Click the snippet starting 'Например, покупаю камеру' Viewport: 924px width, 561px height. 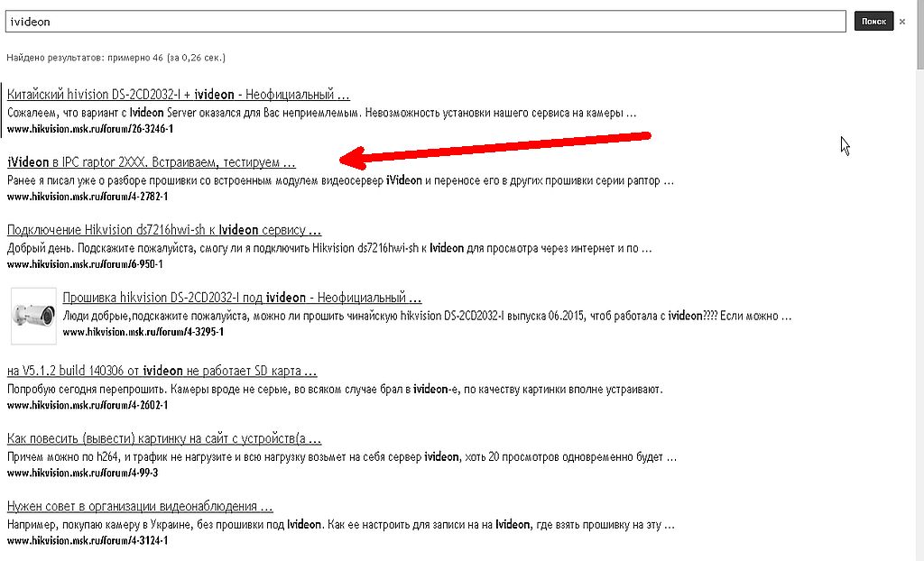[340, 524]
